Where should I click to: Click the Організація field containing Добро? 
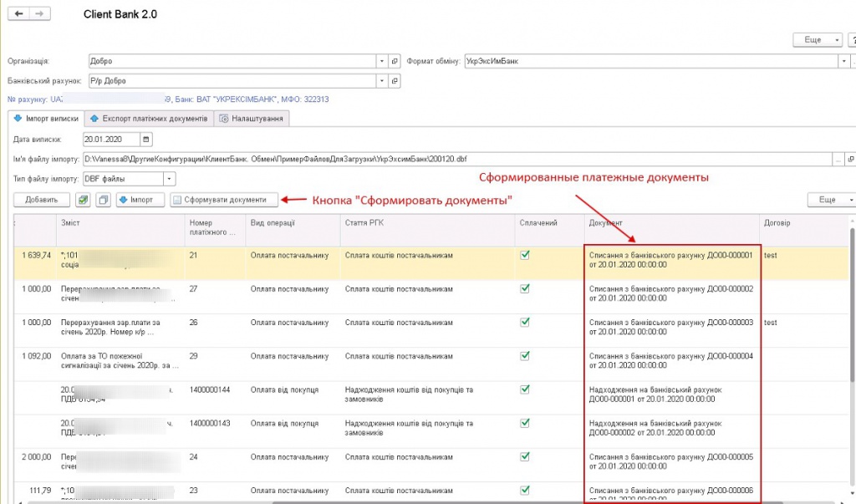click(x=232, y=61)
